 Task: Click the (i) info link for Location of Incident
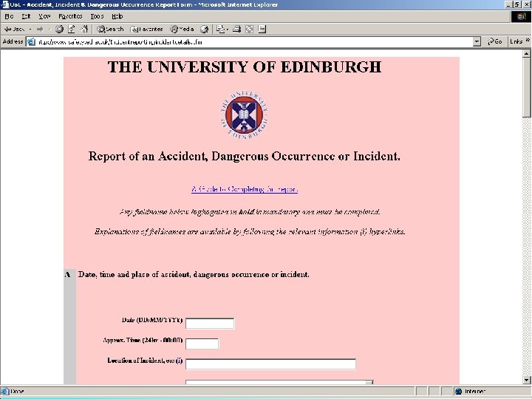[x=179, y=361]
